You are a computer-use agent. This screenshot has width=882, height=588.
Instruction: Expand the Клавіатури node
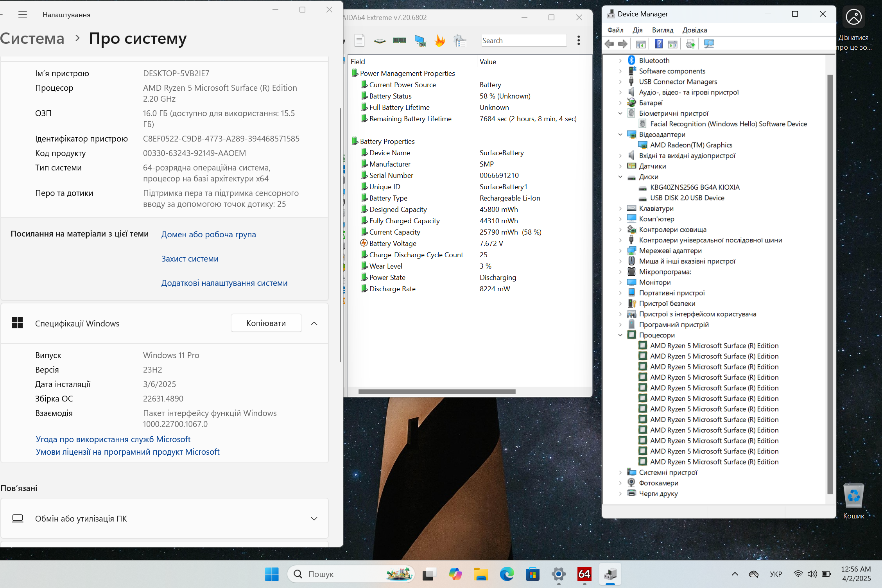pos(620,208)
